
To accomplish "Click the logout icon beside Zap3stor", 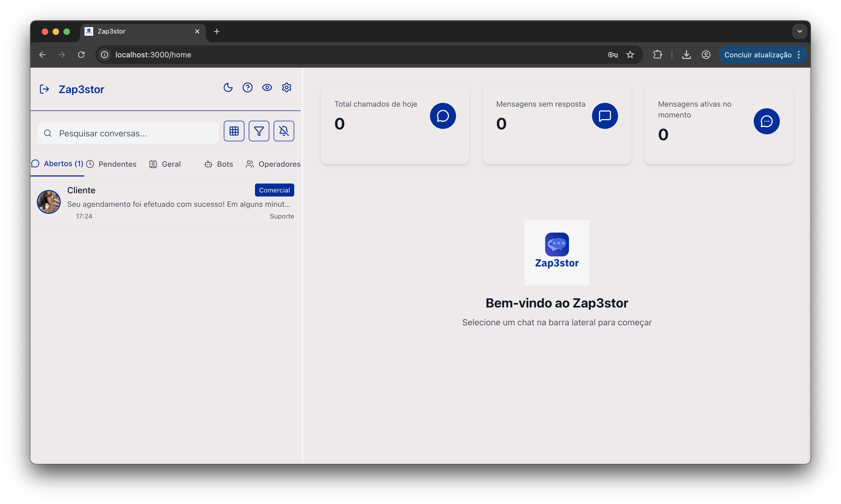I will (x=44, y=89).
